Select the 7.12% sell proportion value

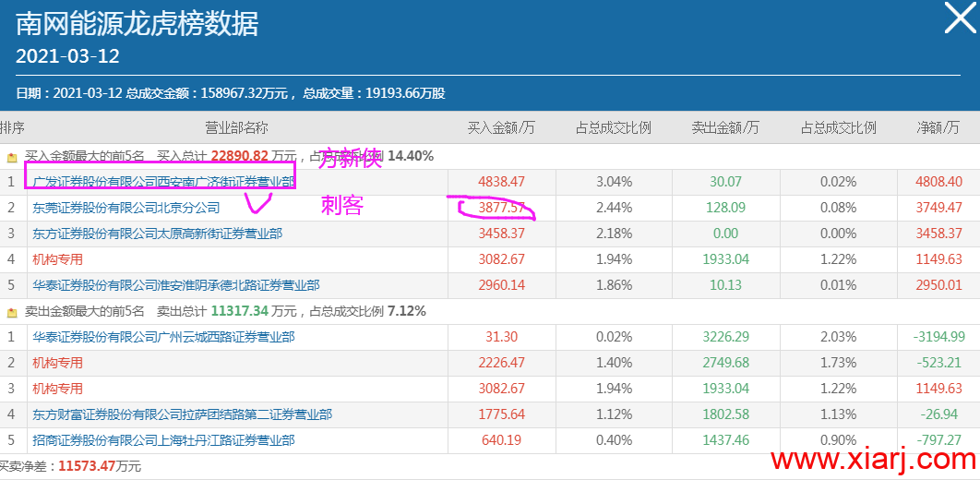click(x=406, y=311)
